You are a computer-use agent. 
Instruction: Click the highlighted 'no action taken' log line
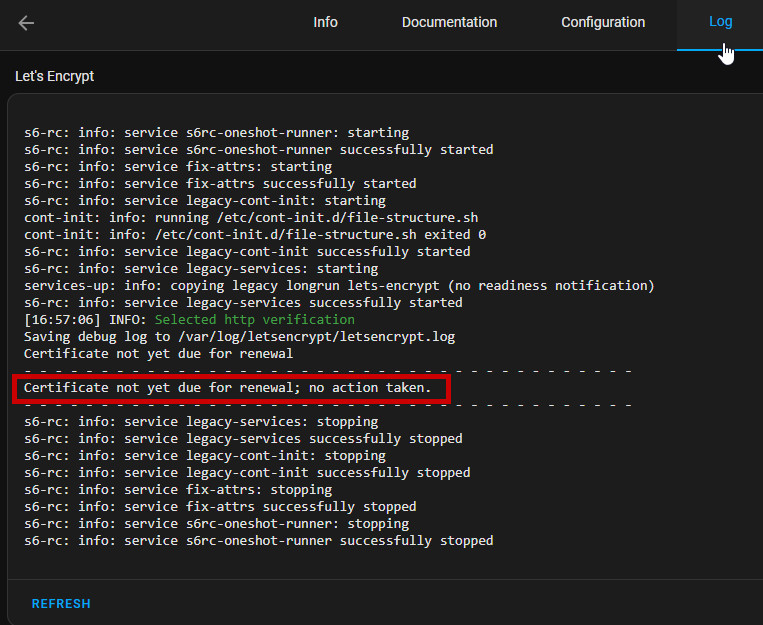(228, 388)
